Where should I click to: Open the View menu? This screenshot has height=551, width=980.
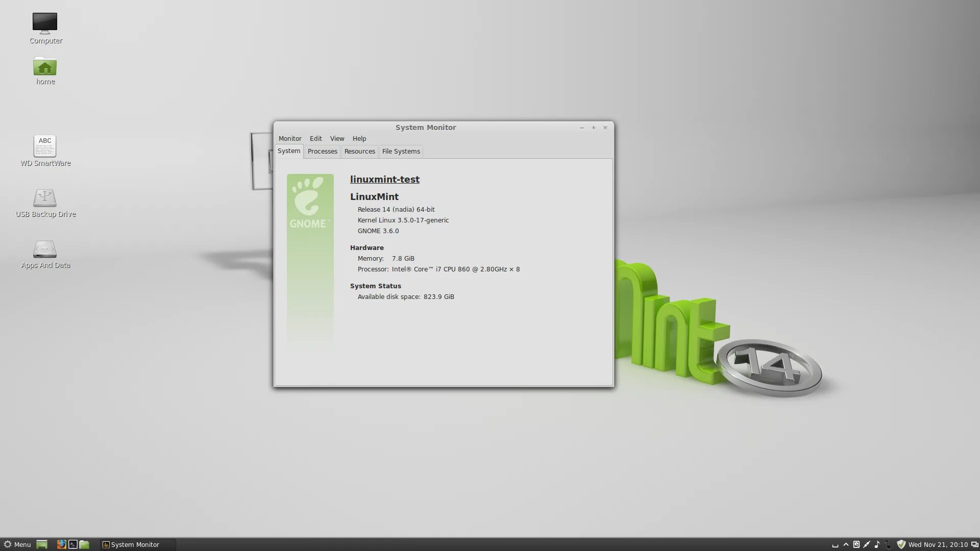click(x=337, y=138)
